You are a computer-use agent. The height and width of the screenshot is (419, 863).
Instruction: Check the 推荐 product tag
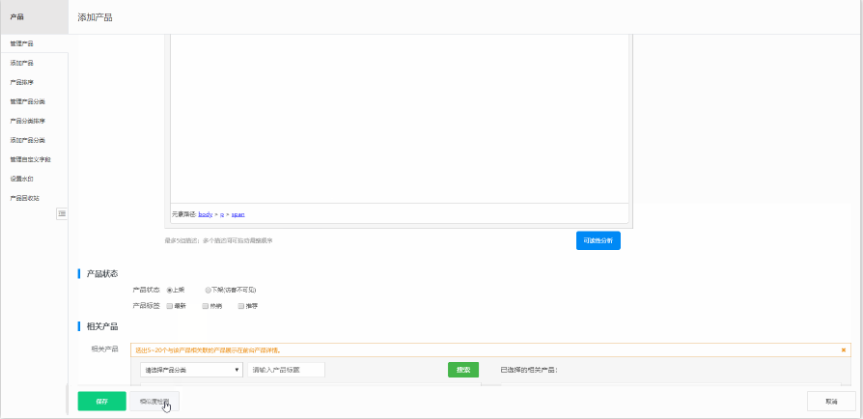[241, 305]
